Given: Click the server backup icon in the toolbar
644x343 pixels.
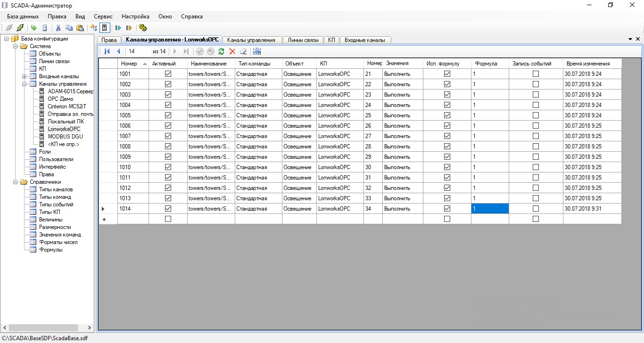Looking at the screenshot, I should (45, 28).
